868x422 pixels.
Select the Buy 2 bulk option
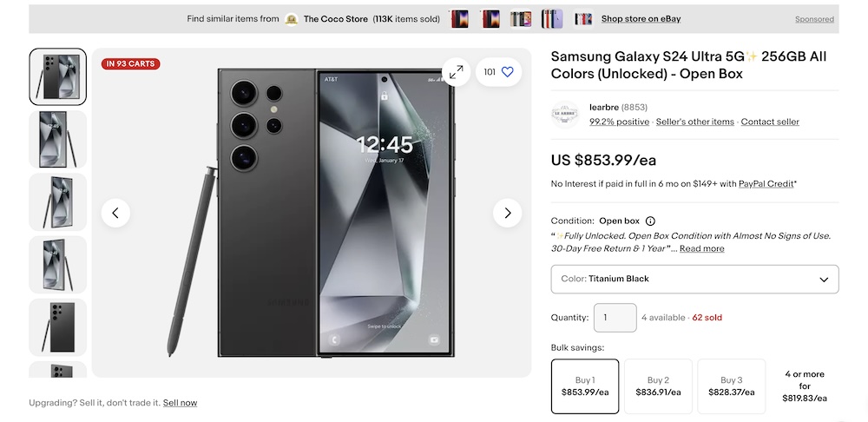tap(658, 386)
